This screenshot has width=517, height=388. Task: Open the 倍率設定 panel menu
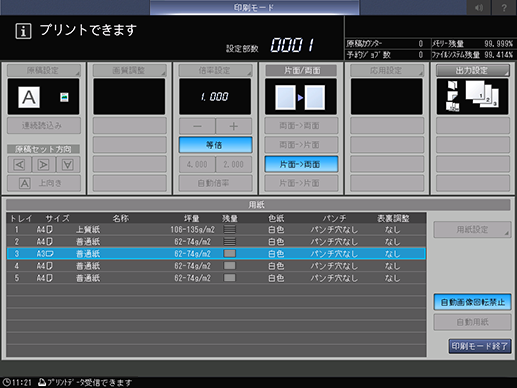[x=215, y=70]
